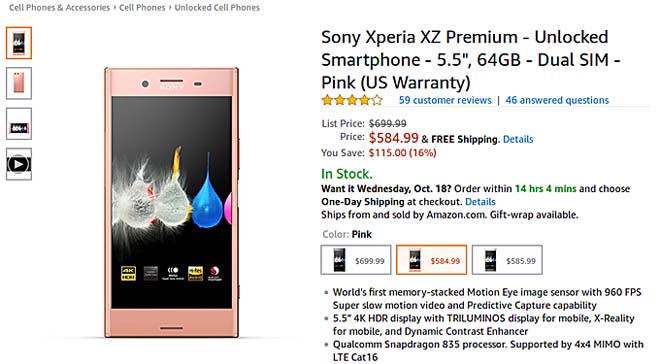Image resolution: width=660 pixels, height=364 pixels.
Task: Select the landscape phone thumbnail
Action: pos(19,124)
